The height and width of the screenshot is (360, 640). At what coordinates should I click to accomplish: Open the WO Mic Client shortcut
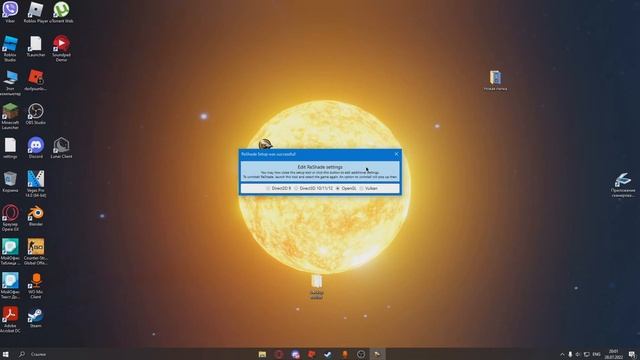tap(36, 286)
